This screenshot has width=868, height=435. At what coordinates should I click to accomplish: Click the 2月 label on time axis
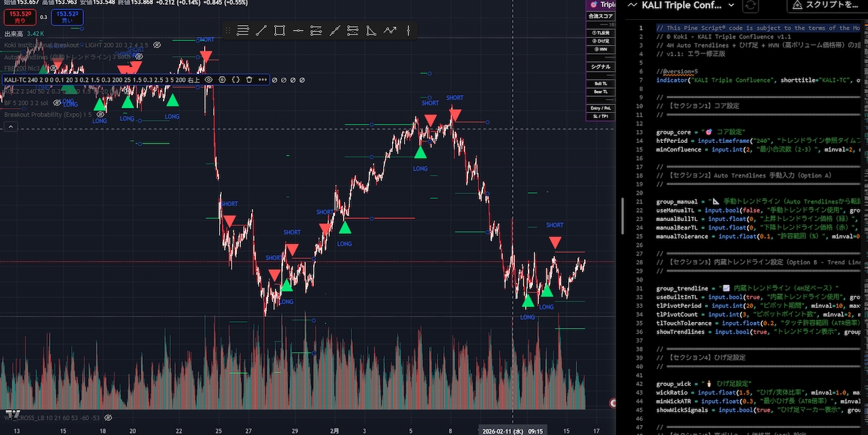click(x=334, y=431)
